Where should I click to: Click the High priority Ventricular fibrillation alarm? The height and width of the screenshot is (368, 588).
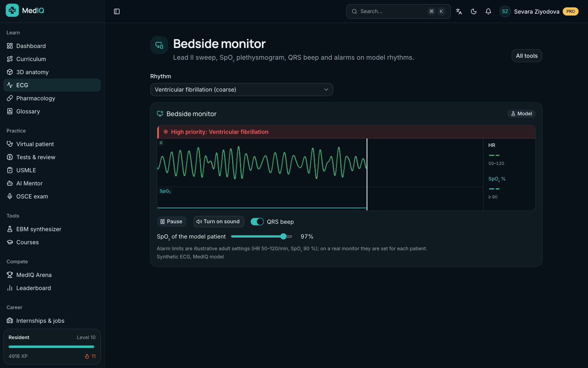[346, 132]
